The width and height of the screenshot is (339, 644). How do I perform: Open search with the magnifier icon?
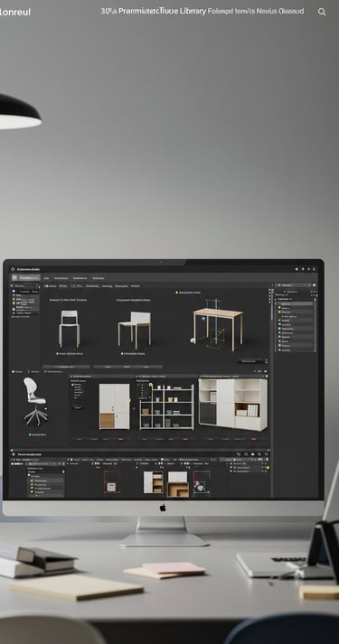pos(322,12)
